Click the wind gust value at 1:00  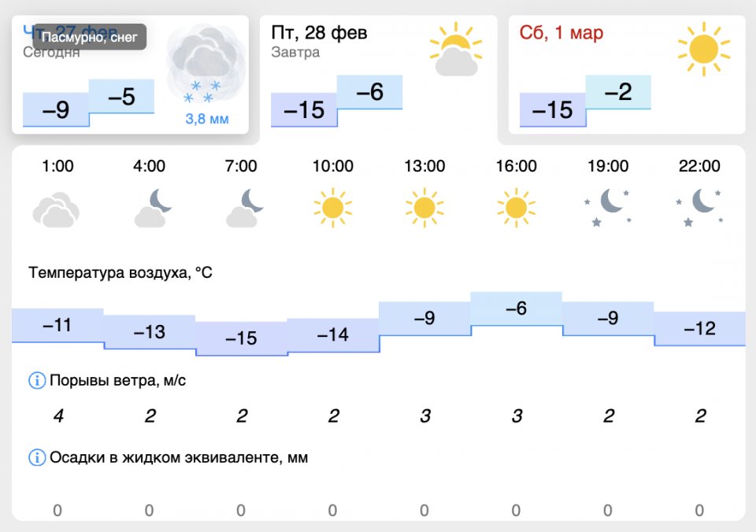[x=57, y=416]
